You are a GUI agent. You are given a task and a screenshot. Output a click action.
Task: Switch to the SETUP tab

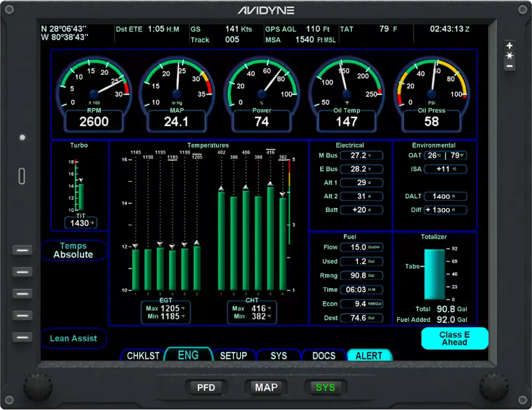234,355
